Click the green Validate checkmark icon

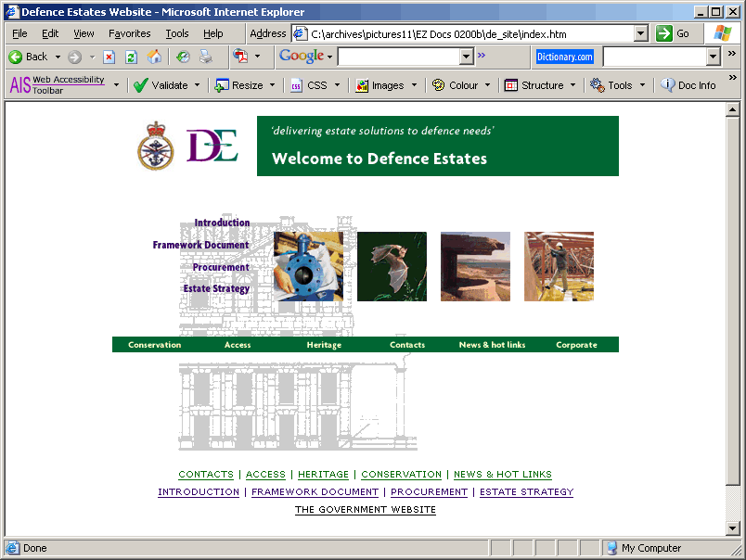point(140,85)
